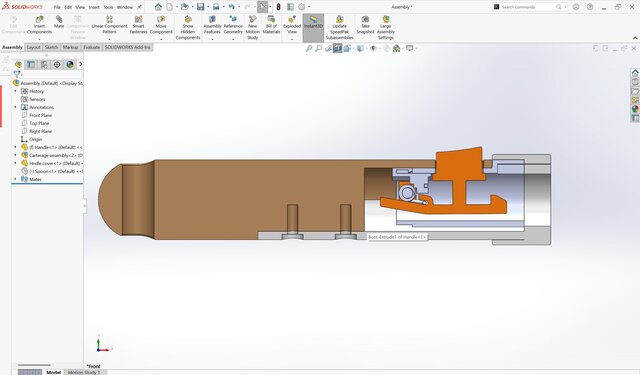This screenshot has width=640, height=375.
Task: Expand the Carterage assembly<2> node
Action: click(x=16, y=155)
